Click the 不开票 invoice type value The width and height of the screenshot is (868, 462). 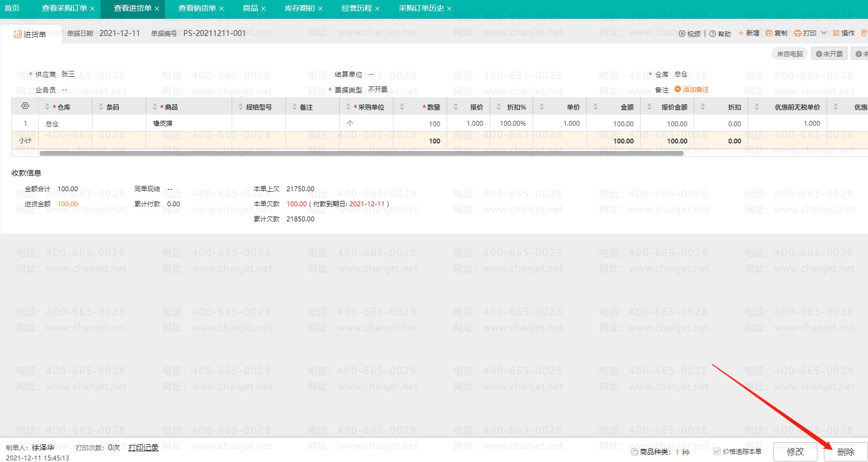(x=378, y=90)
